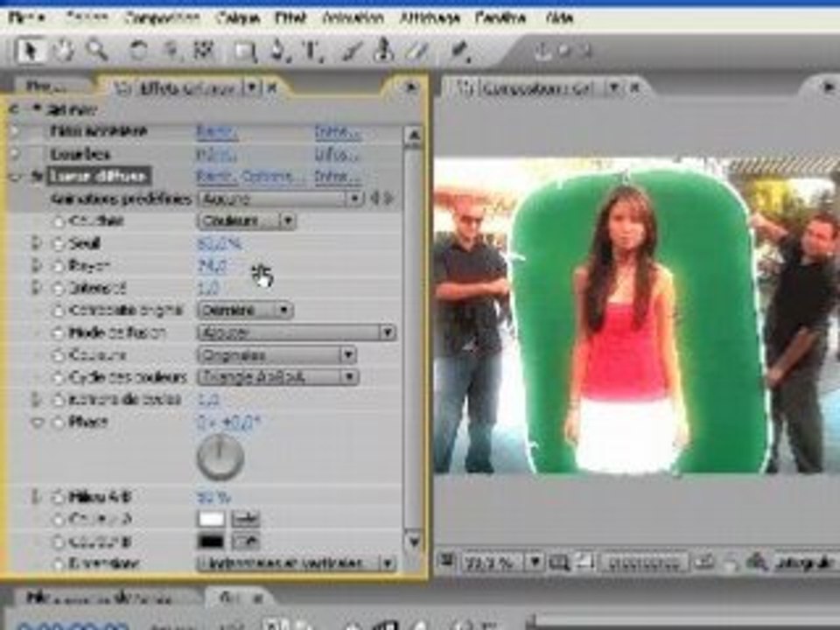The height and width of the screenshot is (630, 840).
Task: Open the Couches dropdown
Action: coord(247,220)
